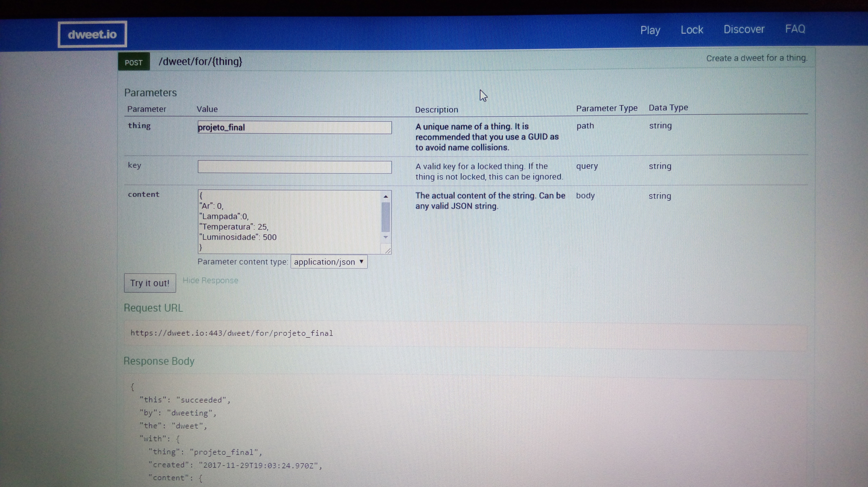Click the Try it out! button
The height and width of the screenshot is (487, 868).
150,283
